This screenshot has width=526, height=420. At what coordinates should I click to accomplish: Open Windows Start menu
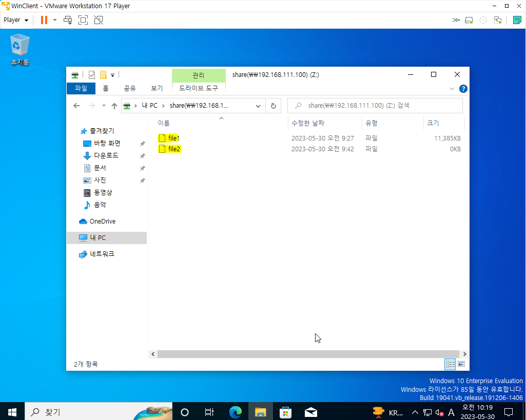click(12, 412)
